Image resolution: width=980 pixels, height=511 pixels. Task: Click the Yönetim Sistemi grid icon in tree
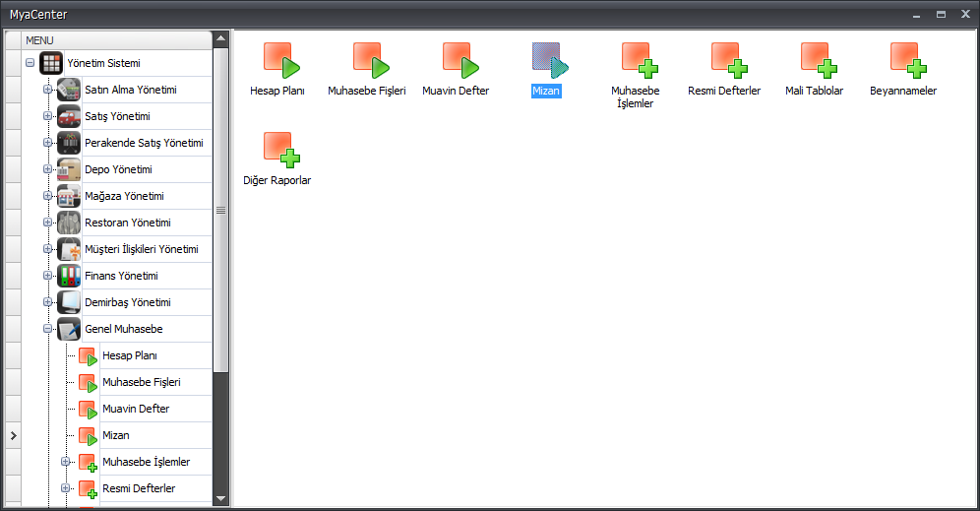click(x=51, y=63)
